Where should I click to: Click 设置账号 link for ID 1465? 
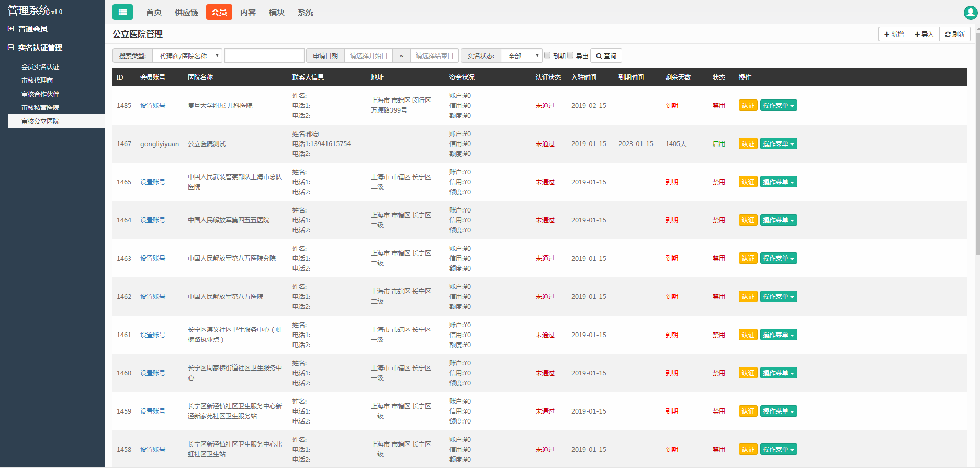152,182
